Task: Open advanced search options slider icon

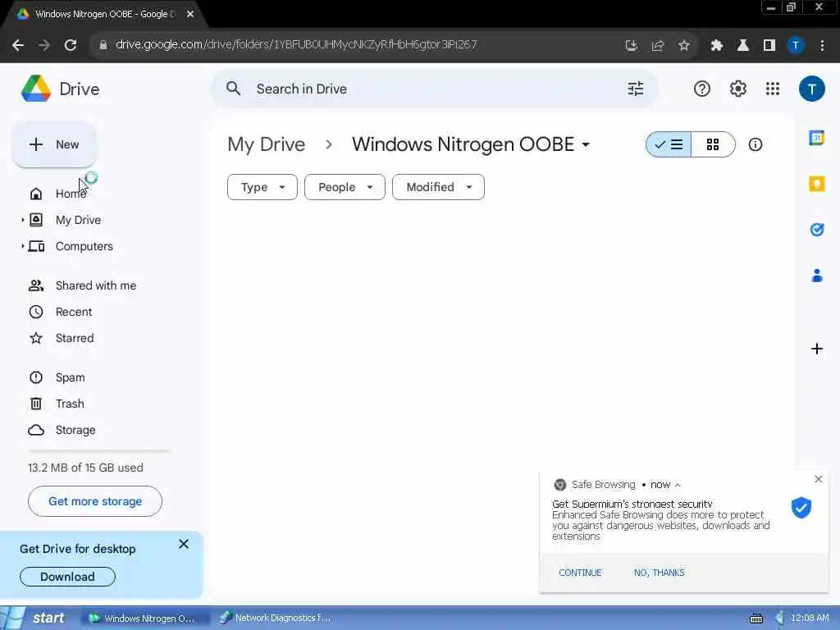Action: coord(636,89)
